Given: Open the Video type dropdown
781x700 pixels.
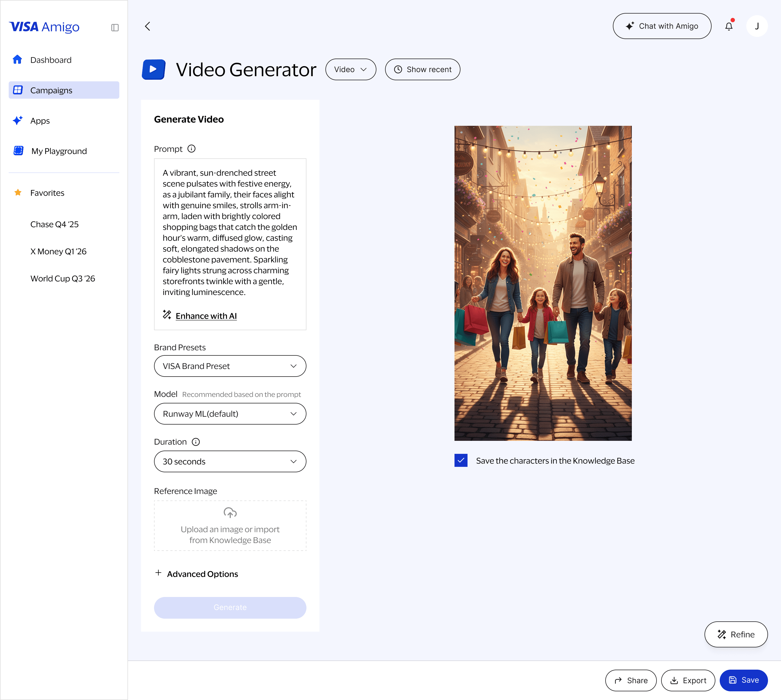Looking at the screenshot, I should click(x=350, y=69).
